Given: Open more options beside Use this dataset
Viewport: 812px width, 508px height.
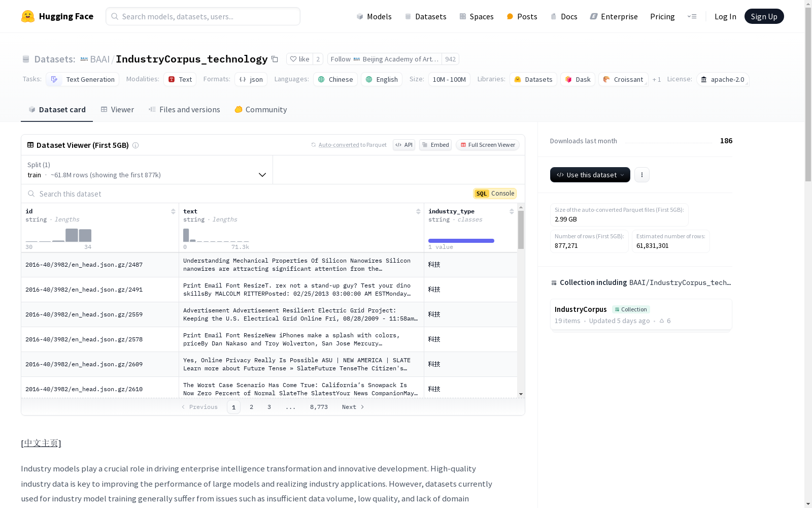Looking at the screenshot, I should [x=642, y=175].
